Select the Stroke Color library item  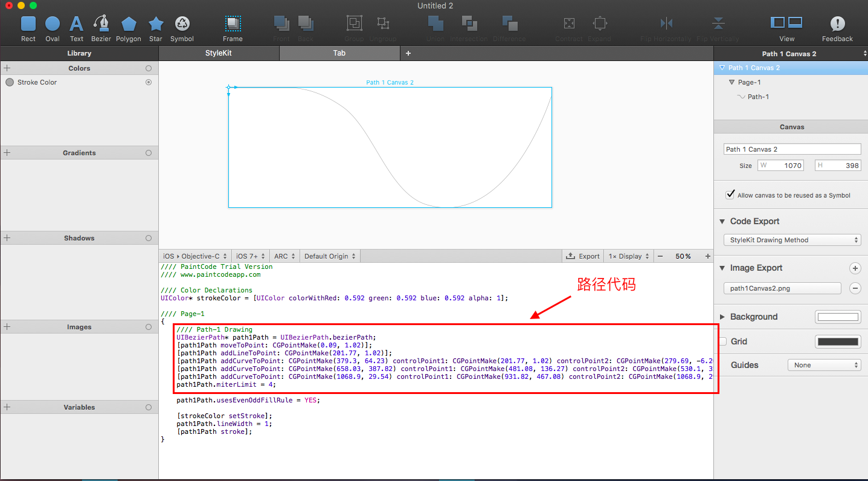(x=79, y=82)
